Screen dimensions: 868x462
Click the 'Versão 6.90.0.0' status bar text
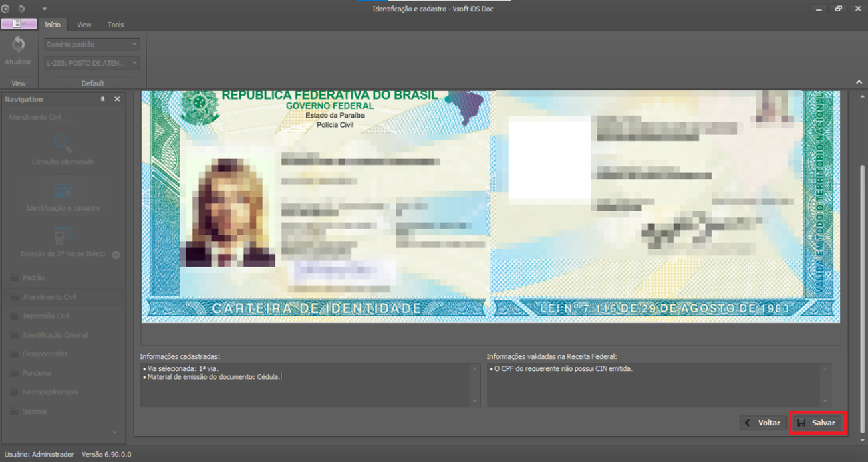tap(106, 454)
